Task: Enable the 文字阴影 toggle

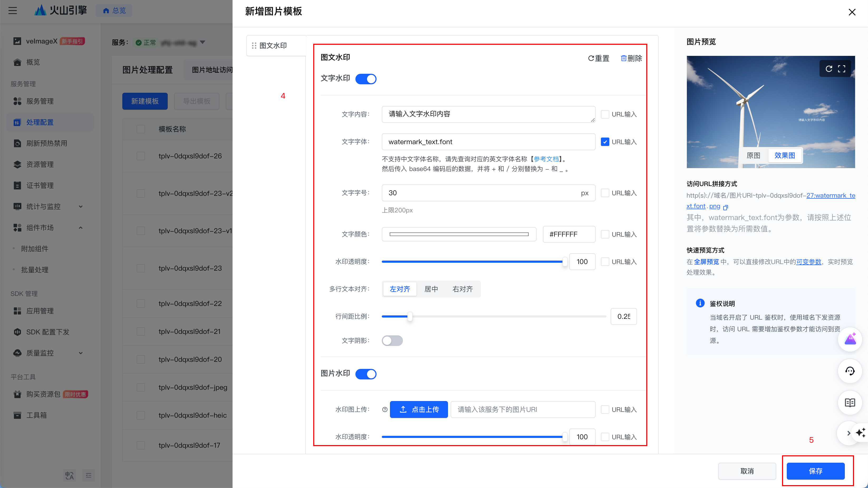Action: pos(392,340)
